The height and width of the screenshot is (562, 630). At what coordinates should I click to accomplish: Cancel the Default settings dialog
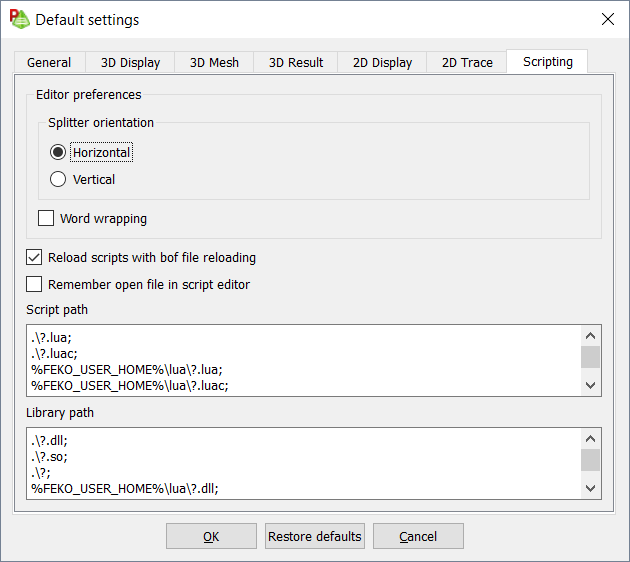tap(418, 536)
